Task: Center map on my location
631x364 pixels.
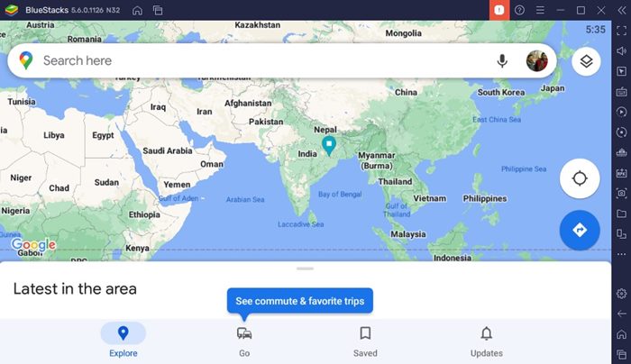Action: (580, 178)
